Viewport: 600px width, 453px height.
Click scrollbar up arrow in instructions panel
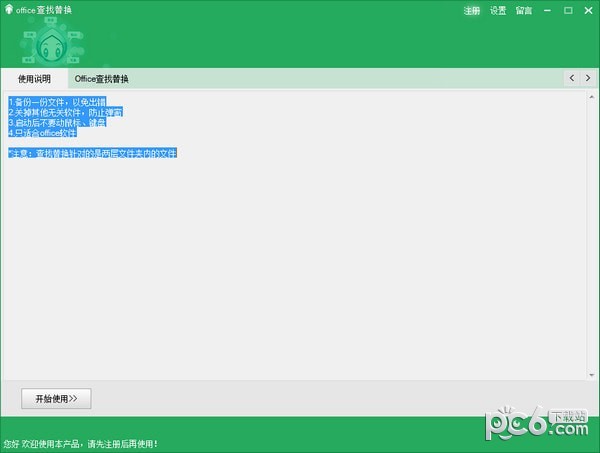click(592, 97)
